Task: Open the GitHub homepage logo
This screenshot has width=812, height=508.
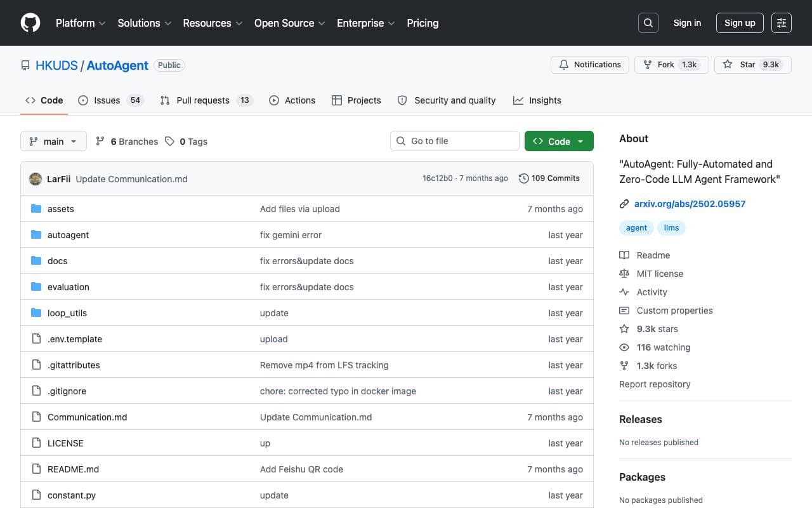Action: (30, 23)
